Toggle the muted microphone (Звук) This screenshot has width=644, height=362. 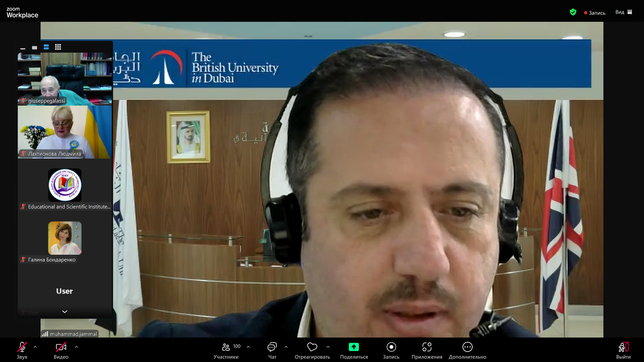22,347
